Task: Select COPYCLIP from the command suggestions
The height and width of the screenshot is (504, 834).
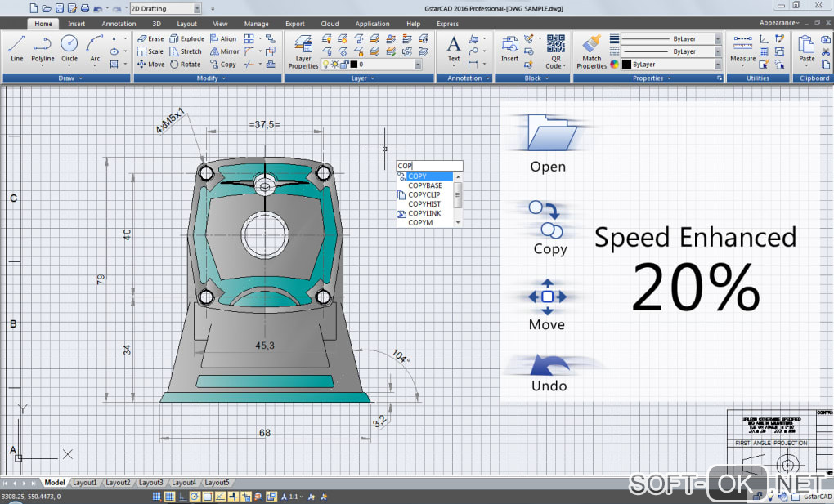Action: coord(424,194)
